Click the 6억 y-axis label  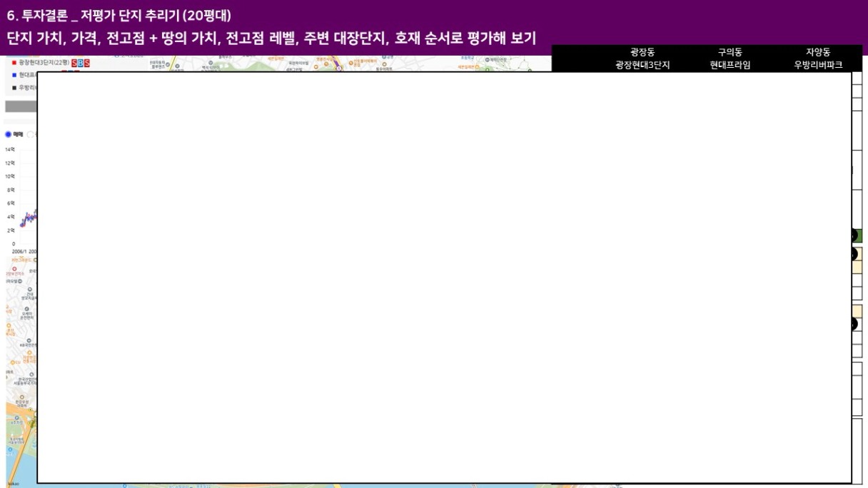point(11,203)
